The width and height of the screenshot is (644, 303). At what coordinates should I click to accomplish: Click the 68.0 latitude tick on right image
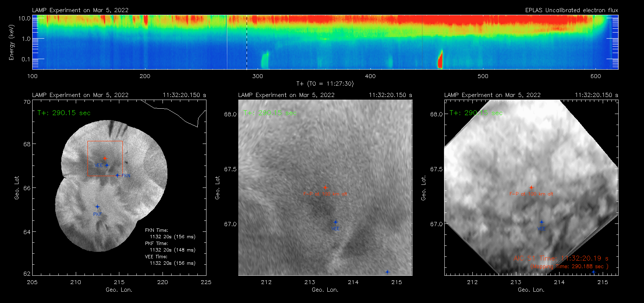tap(436, 114)
